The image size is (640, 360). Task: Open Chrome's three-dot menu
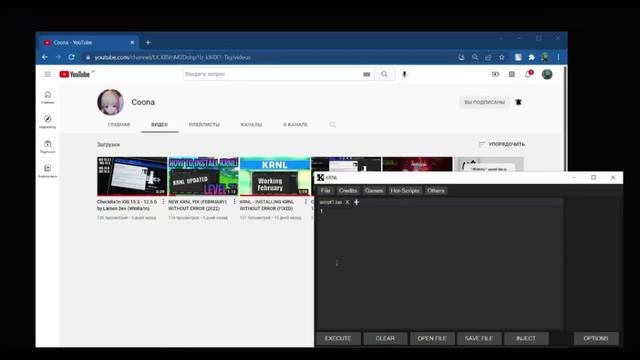pos(558,57)
